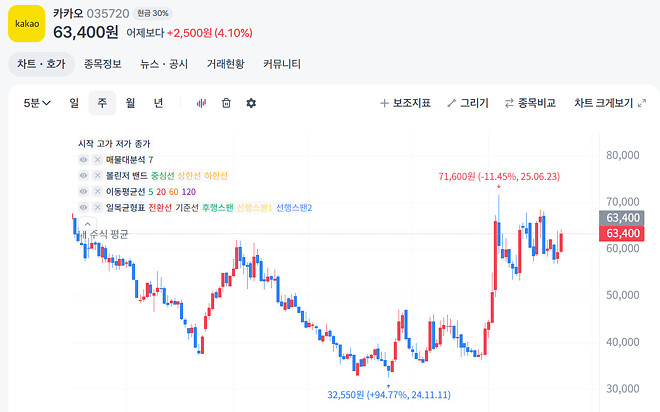Select the 주 weekly chart period
Image resolution: width=660 pixels, height=412 pixels.
(x=102, y=103)
